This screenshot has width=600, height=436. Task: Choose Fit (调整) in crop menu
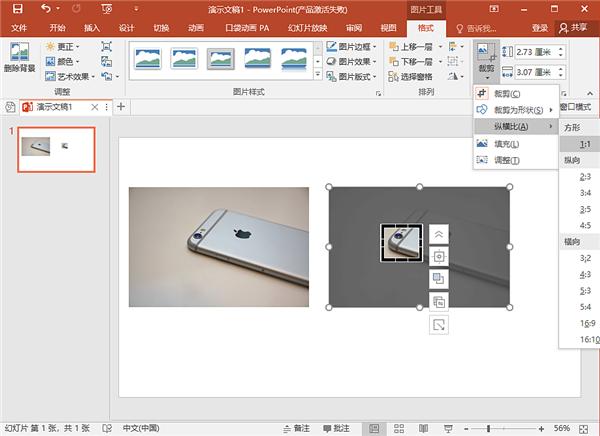[506, 160]
